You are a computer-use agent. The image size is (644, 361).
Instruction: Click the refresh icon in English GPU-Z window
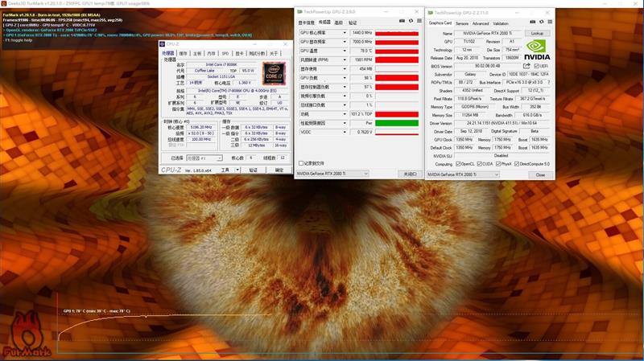tap(541, 22)
